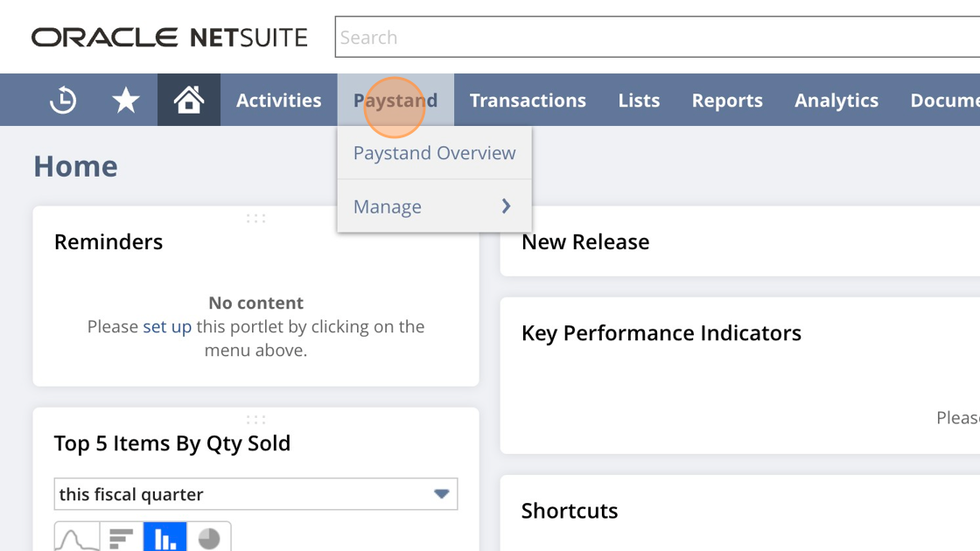Choose Paystand Overview from the dropdown
Image resolution: width=980 pixels, height=551 pixels.
[x=434, y=153]
